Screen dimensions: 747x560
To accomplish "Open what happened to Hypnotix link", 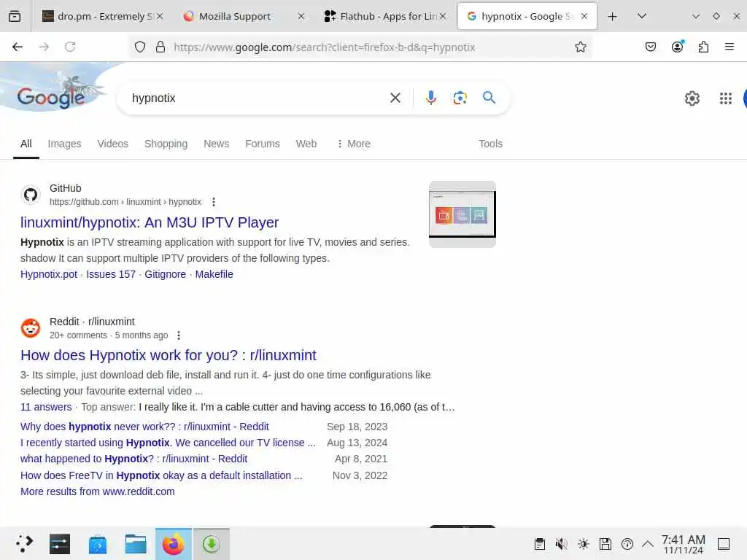I will (x=134, y=459).
